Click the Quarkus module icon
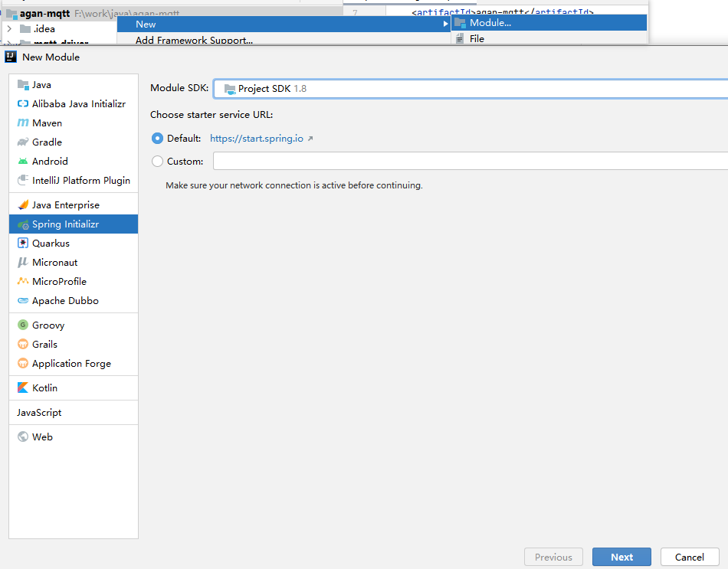 pyautogui.click(x=23, y=244)
